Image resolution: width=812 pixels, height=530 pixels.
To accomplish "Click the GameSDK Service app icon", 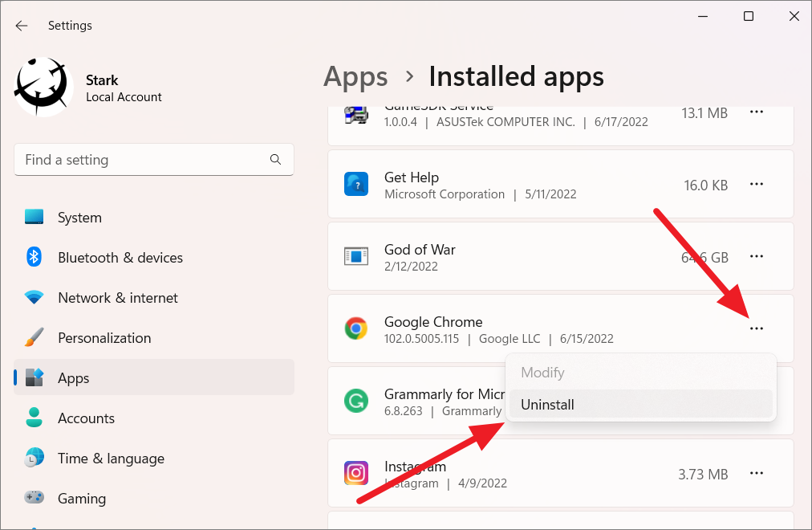I will (356, 115).
